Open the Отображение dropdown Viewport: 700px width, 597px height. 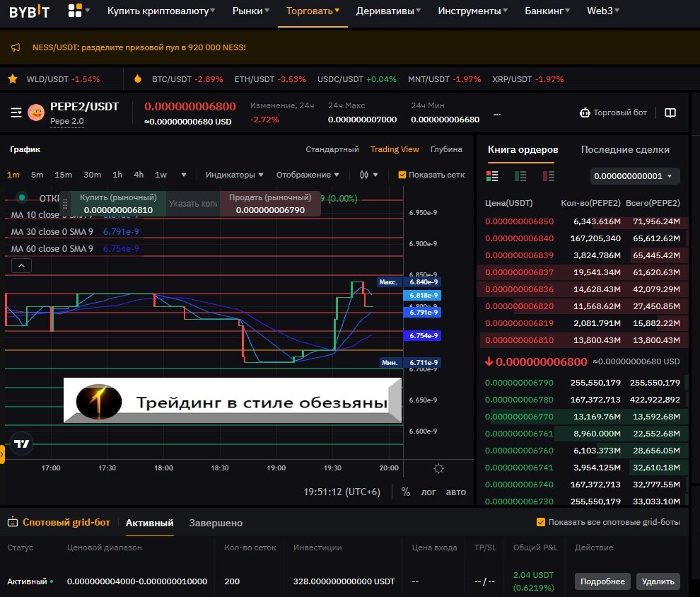(x=308, y=175)
